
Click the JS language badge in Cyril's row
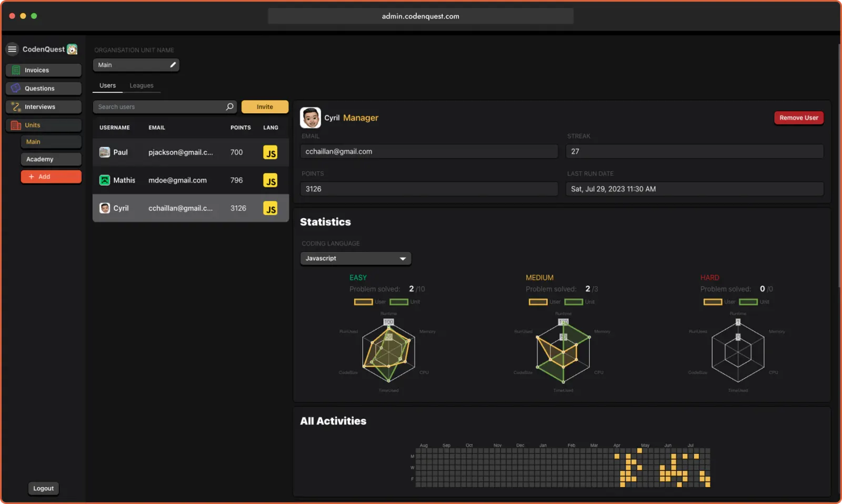[270, 208]
